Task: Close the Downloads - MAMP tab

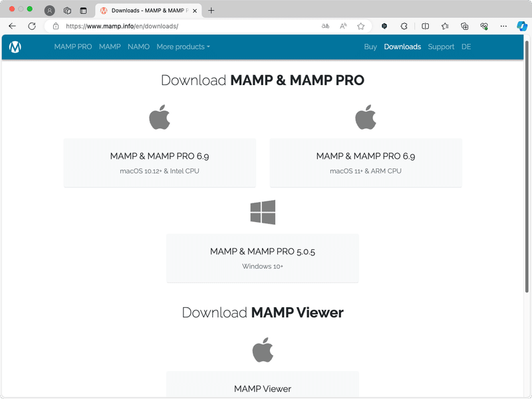Action: (195, 11)
